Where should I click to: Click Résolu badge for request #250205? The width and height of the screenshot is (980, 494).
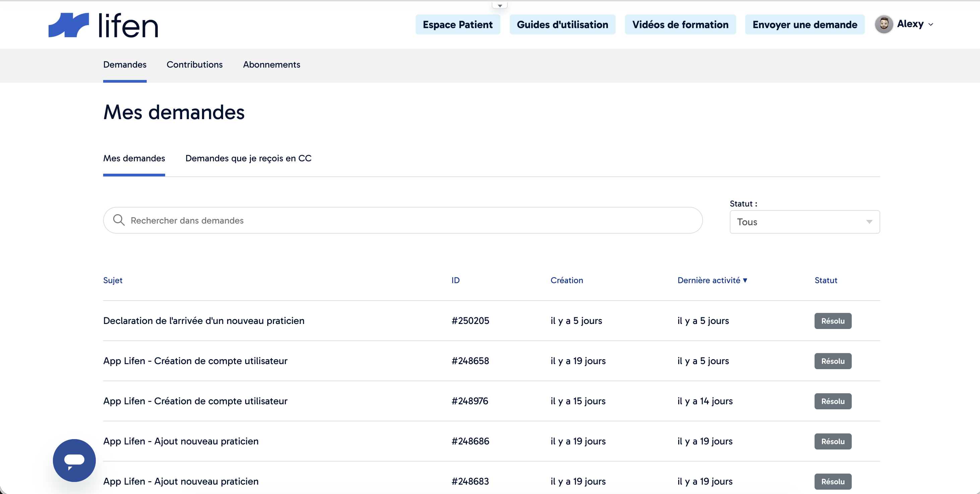click(x=832, y=321)
